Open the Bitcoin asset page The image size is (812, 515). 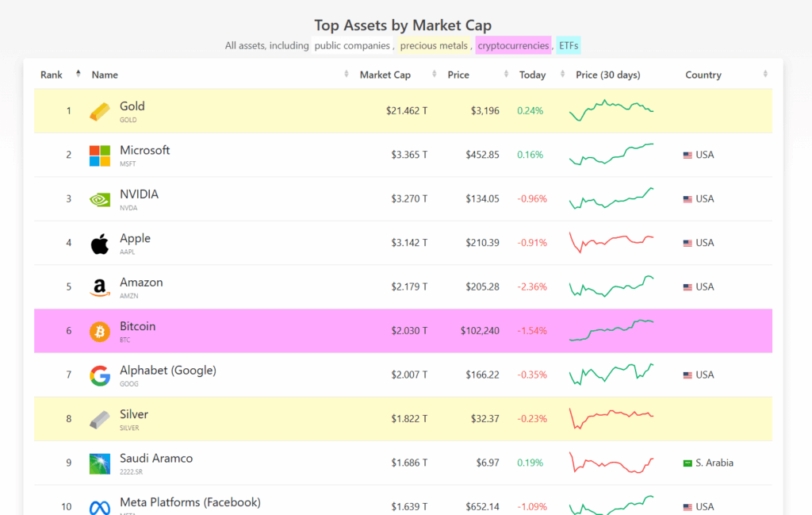(x=137, y=326)
